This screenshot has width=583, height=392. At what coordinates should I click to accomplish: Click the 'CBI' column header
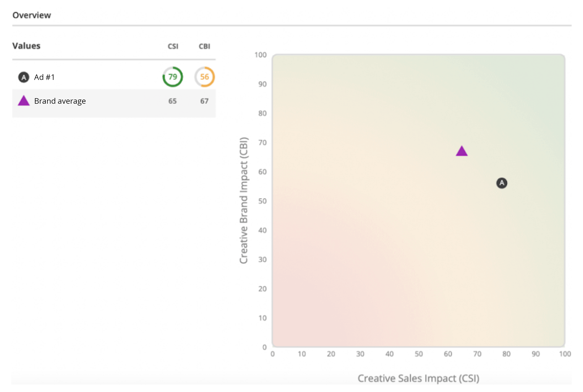coord(204,46)
